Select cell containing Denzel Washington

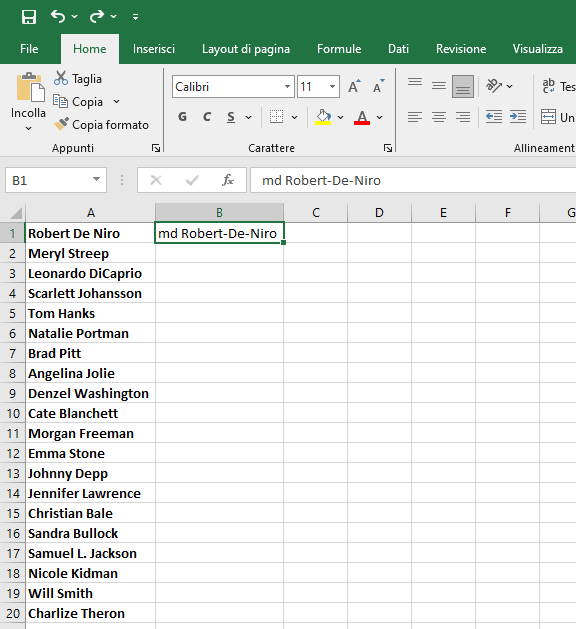pyautogui.click(x=91, y=394)
